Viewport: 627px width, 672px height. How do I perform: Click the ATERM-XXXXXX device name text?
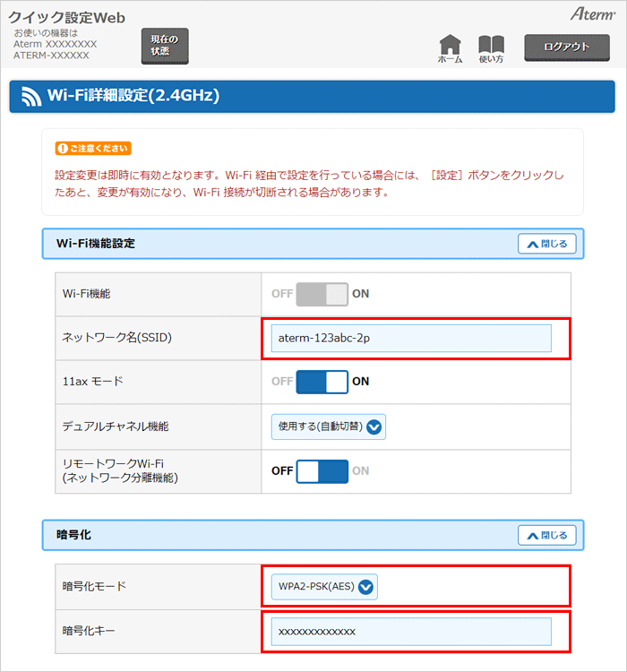(51, 56)
